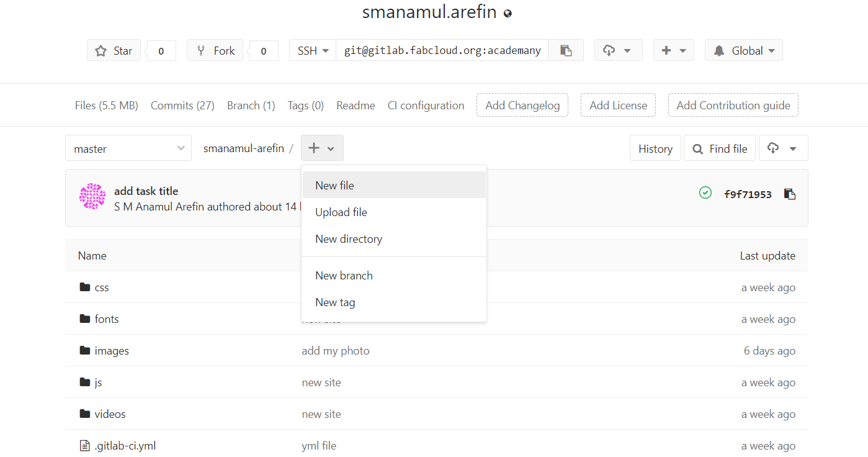Select New directory menu entry
This screenshot has height=457, width=868.
pos(349,239)
